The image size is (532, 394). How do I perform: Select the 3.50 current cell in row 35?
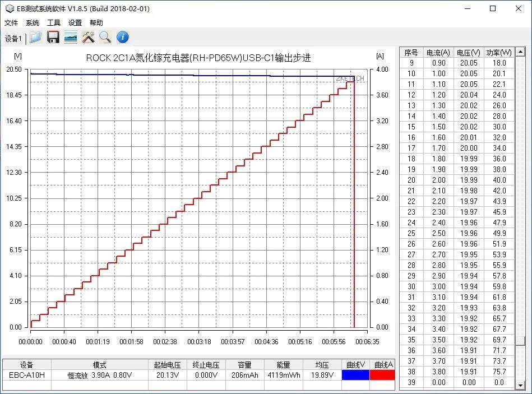[x=438, y=340]
